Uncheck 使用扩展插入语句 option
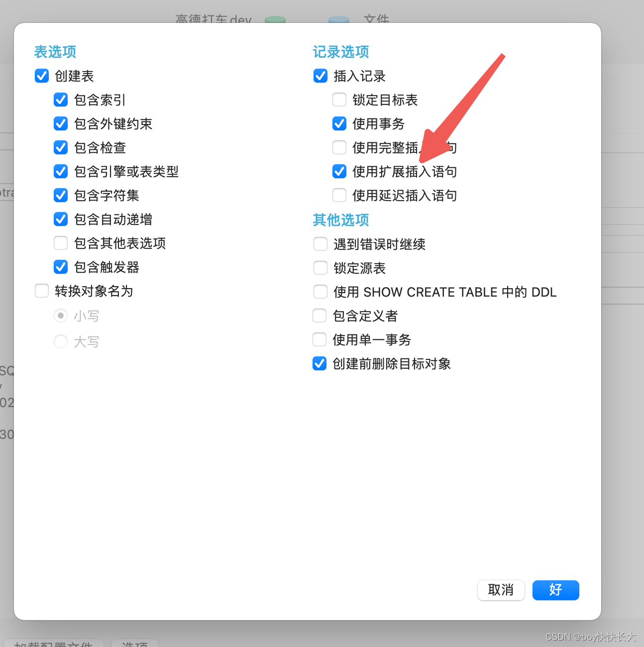644x647 pixels. 339,171
